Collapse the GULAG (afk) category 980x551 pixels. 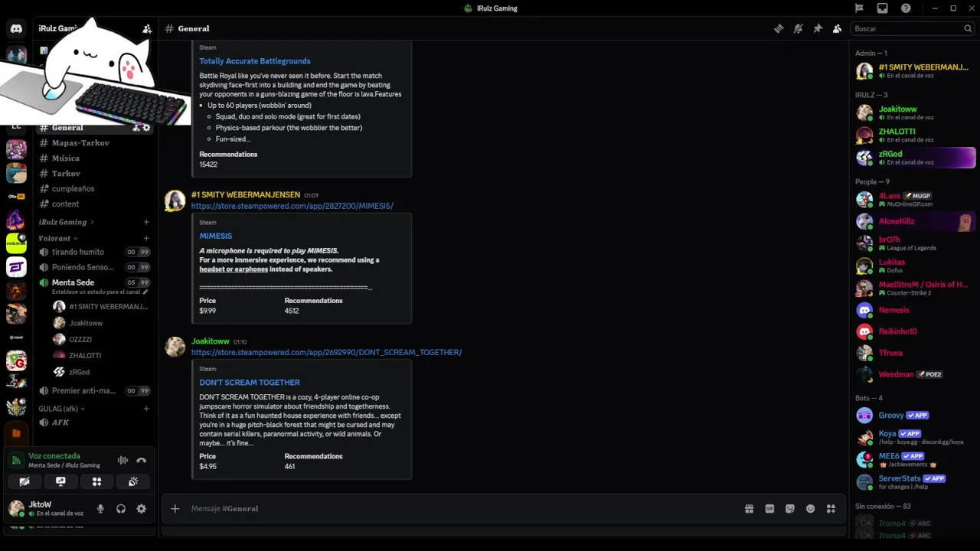click(x=61, y=409)
